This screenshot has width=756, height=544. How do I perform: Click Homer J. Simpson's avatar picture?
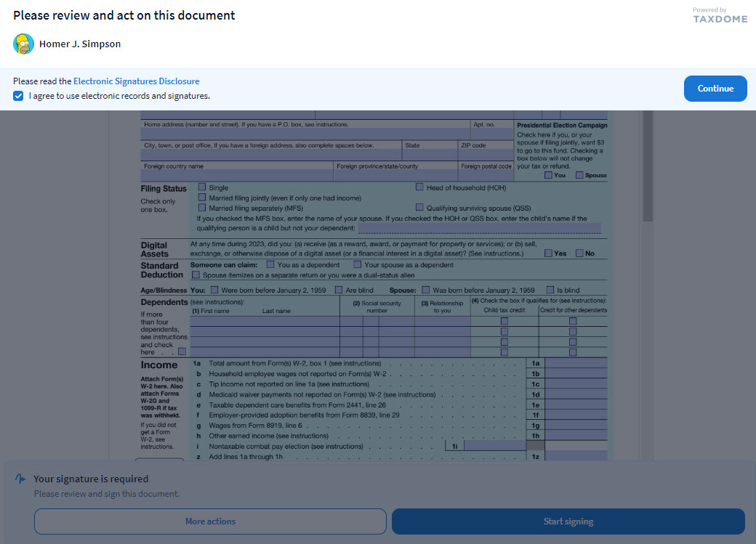pos(23,44)
